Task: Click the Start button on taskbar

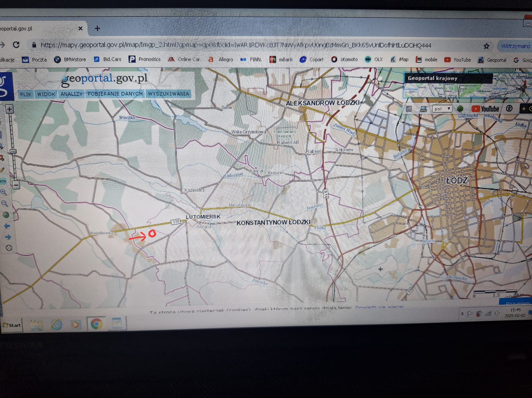Action: click(x=12, y=325)
